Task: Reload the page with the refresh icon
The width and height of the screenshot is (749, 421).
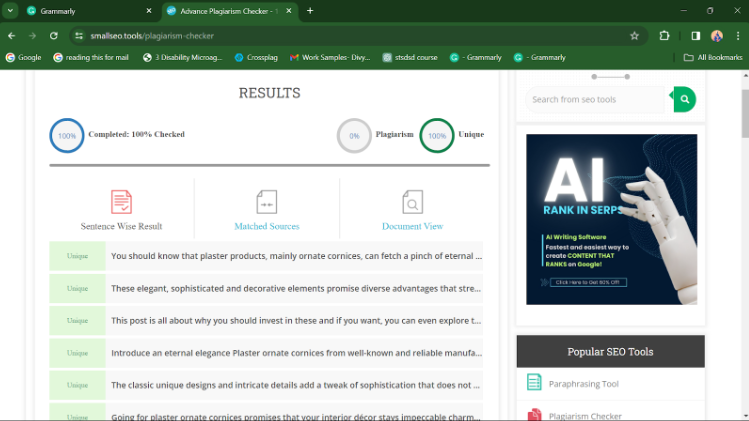Action: (54, 35)
